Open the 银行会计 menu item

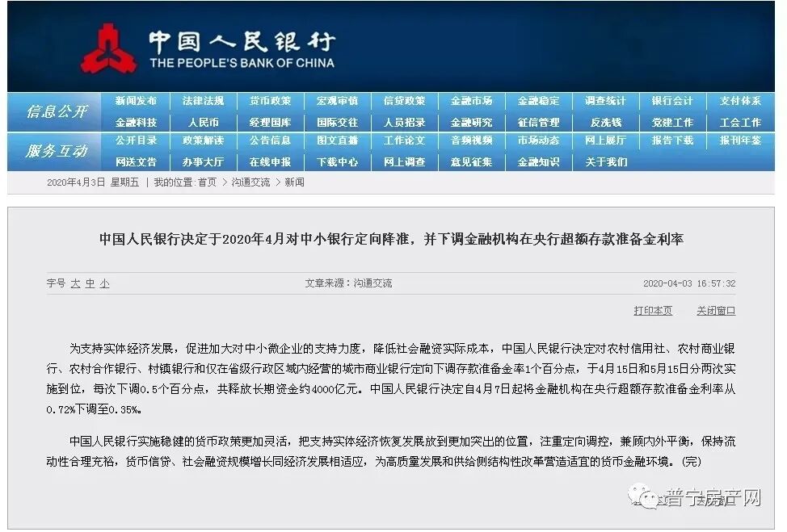pyautogui.click(x=672, y=101)
